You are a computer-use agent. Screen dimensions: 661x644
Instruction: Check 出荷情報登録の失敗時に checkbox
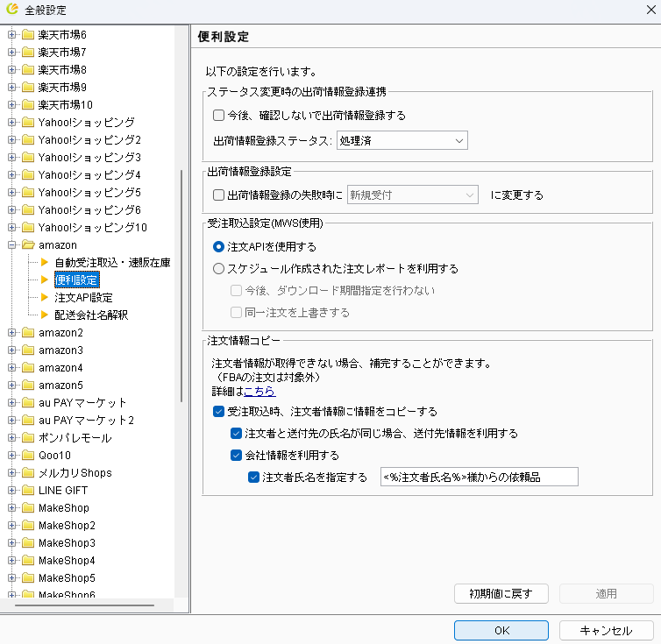point(218,195)
